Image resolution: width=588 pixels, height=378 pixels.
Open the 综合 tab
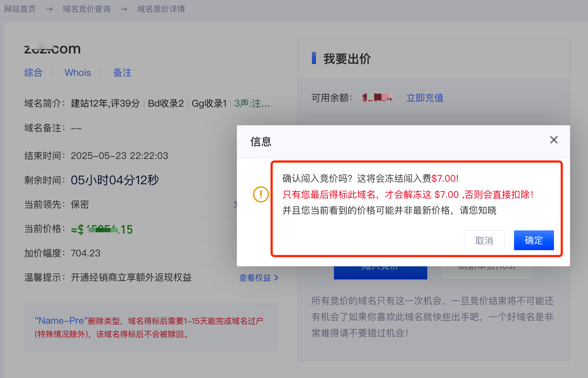pyautogui.click(x=33, y=73)
